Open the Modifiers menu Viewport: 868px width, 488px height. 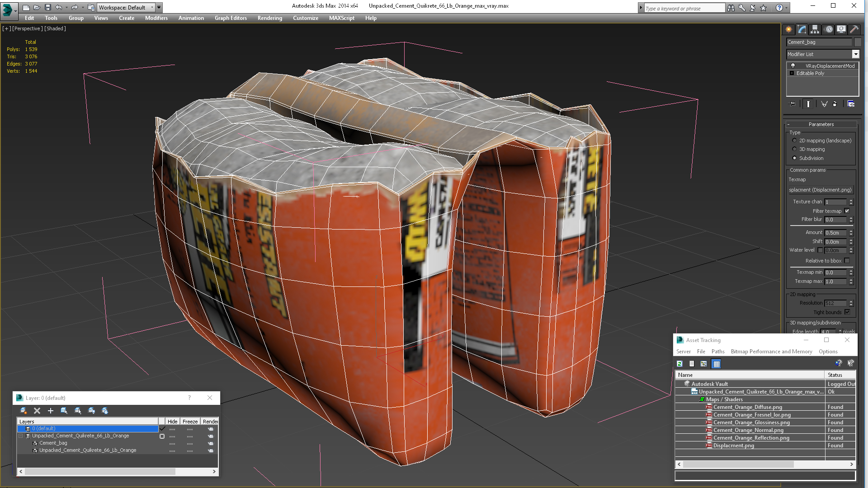[156, 18]
